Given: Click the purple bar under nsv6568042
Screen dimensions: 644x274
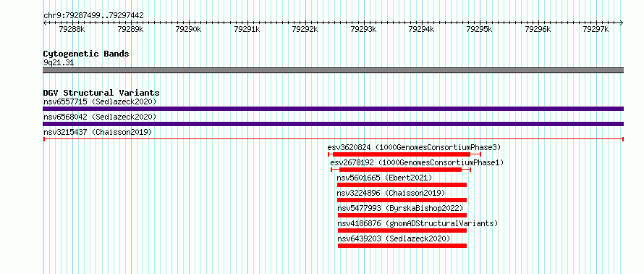Looking at the screenshot, I should 333,124.
